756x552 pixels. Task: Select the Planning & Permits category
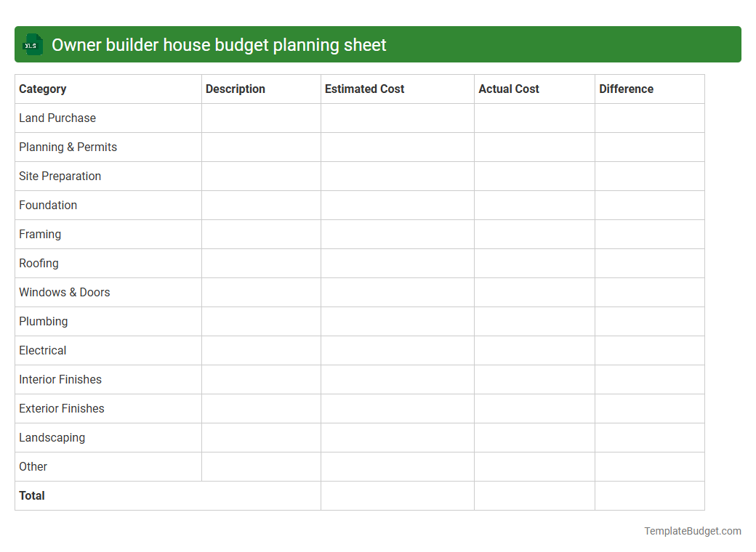(x=68, y=147)
